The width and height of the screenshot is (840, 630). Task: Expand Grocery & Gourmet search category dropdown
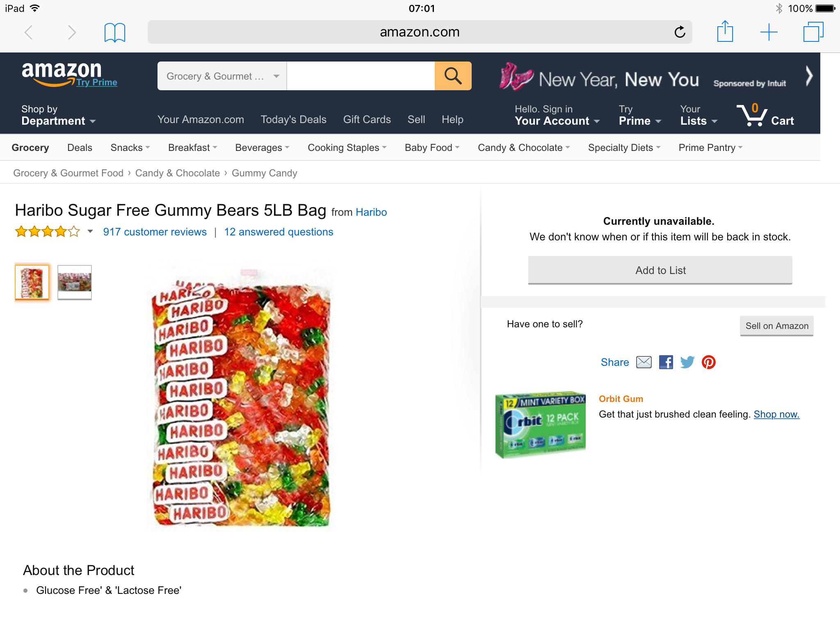pyautogui.click(x=222, y=76)
